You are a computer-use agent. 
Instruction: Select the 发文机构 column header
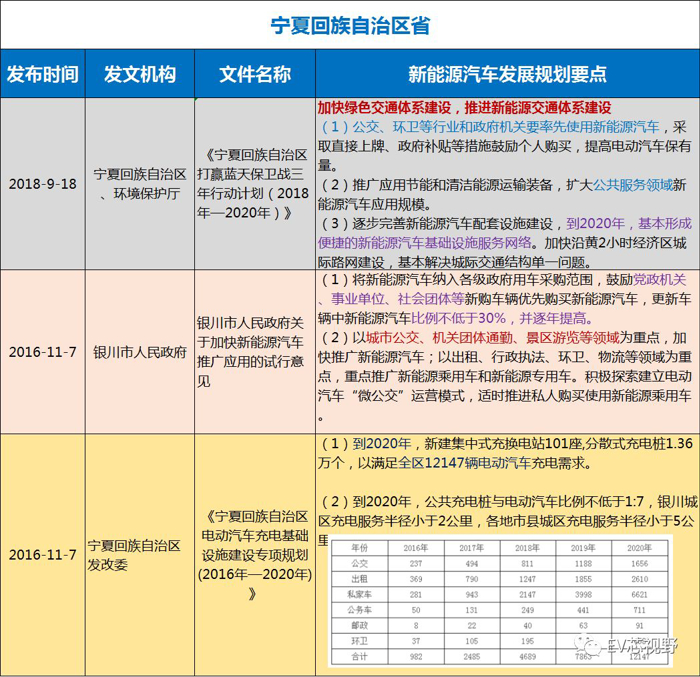140,74
